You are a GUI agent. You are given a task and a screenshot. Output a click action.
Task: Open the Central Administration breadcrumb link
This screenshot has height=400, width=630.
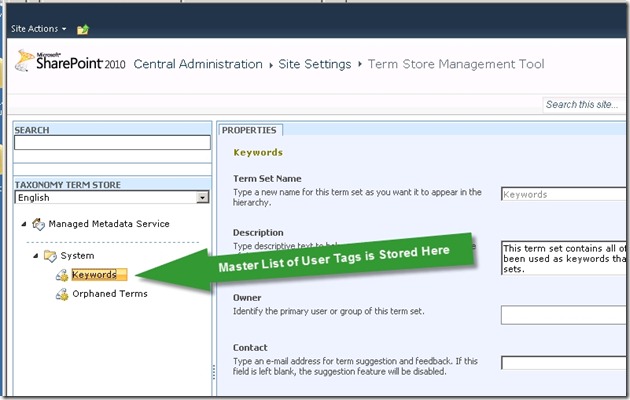[198, 64]
